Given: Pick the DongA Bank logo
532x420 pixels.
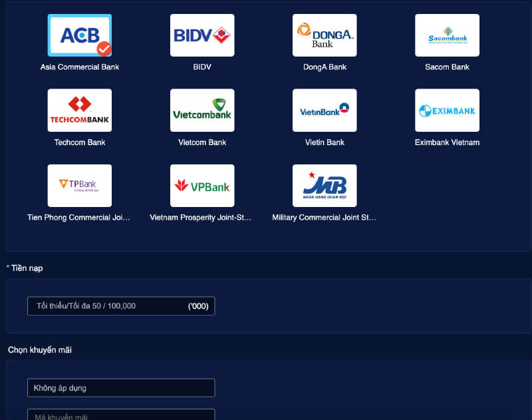Looking at the screenshot, I should (x=325, y=35).
